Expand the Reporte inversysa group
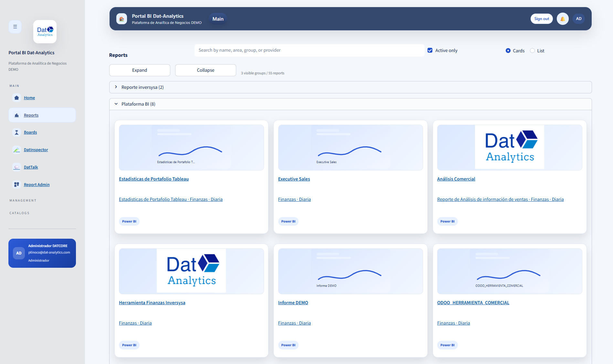 pos(350,87)
